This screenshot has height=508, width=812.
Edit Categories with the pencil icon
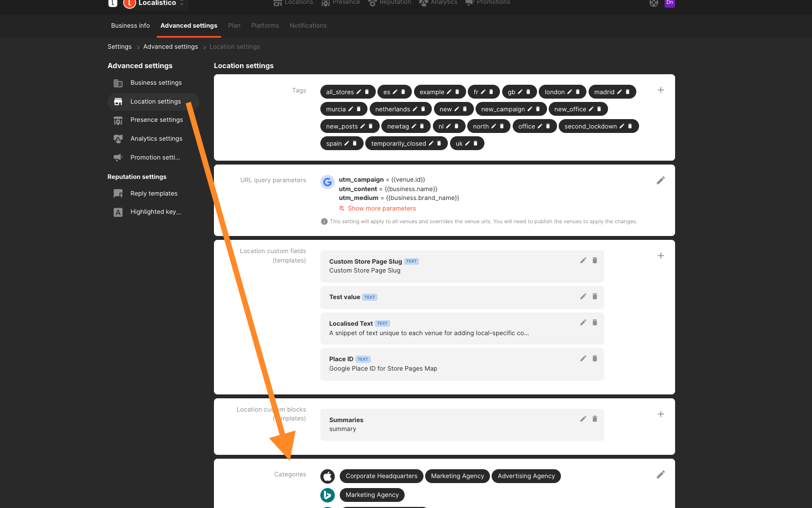[x=660, y=475]
